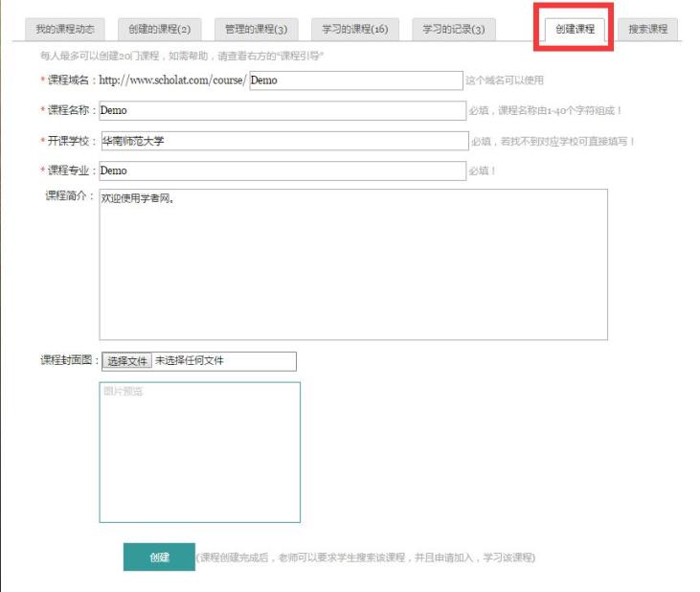Go to 学习的课程(16) tab
The width and height of the screenshot is (700, 592).
pyautogui.click(x=355, y=30)
